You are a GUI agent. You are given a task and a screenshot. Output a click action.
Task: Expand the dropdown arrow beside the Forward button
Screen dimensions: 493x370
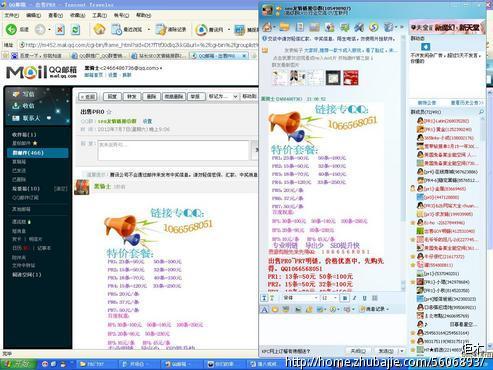pyautogui.click(x=50, y=30)
